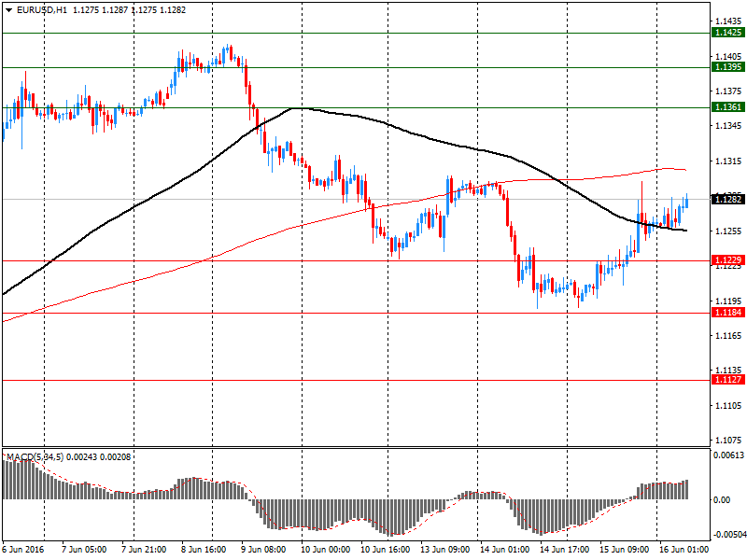Select the 1.1435 price scale value
The height and width of the screenshot is (560, 747).
click(x=728, y=21)
